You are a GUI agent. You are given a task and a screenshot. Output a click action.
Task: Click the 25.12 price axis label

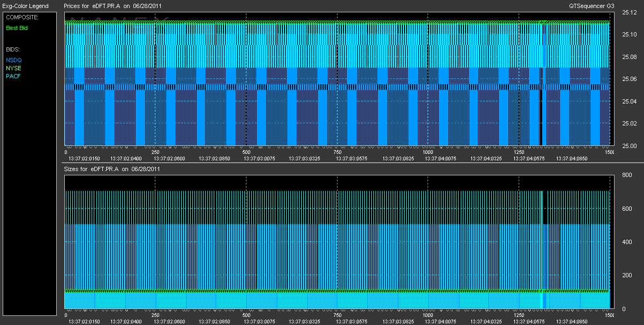630,13
